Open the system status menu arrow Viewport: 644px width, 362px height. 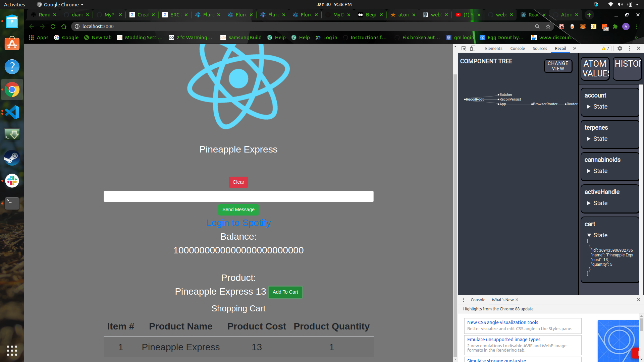click(x=637, y=4)
